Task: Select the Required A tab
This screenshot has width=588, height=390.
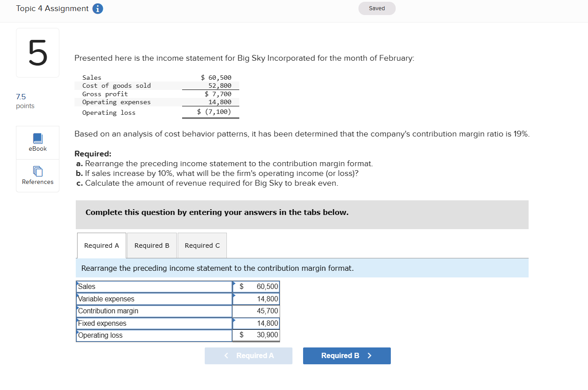Action: pos(101,245)
